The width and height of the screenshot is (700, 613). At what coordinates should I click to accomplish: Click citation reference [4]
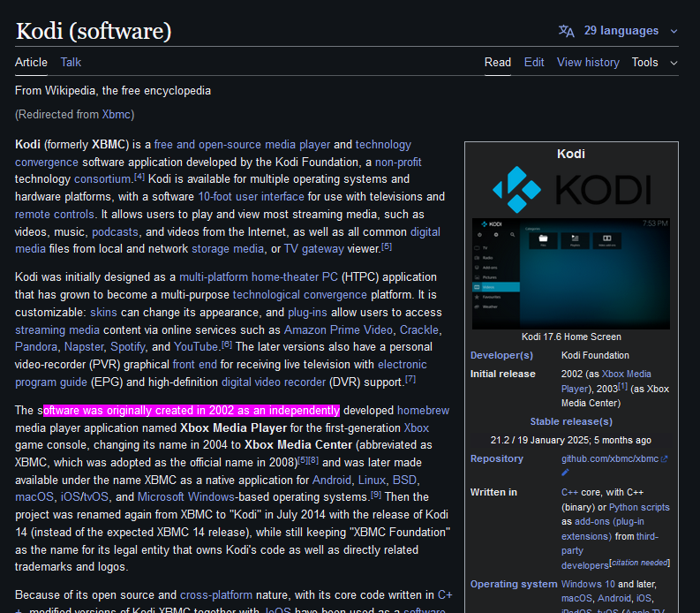point(139,177)
